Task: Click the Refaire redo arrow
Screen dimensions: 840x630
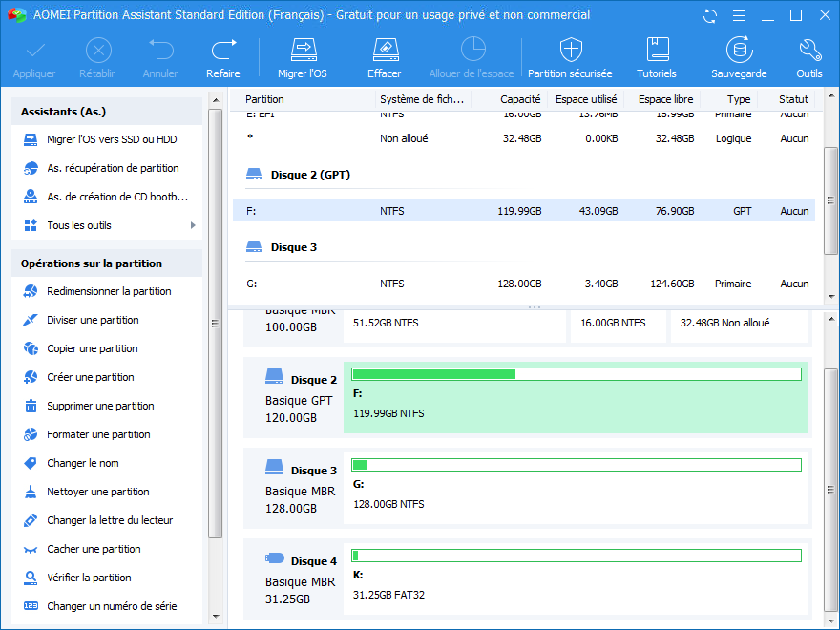Action: tap(223, 58)
